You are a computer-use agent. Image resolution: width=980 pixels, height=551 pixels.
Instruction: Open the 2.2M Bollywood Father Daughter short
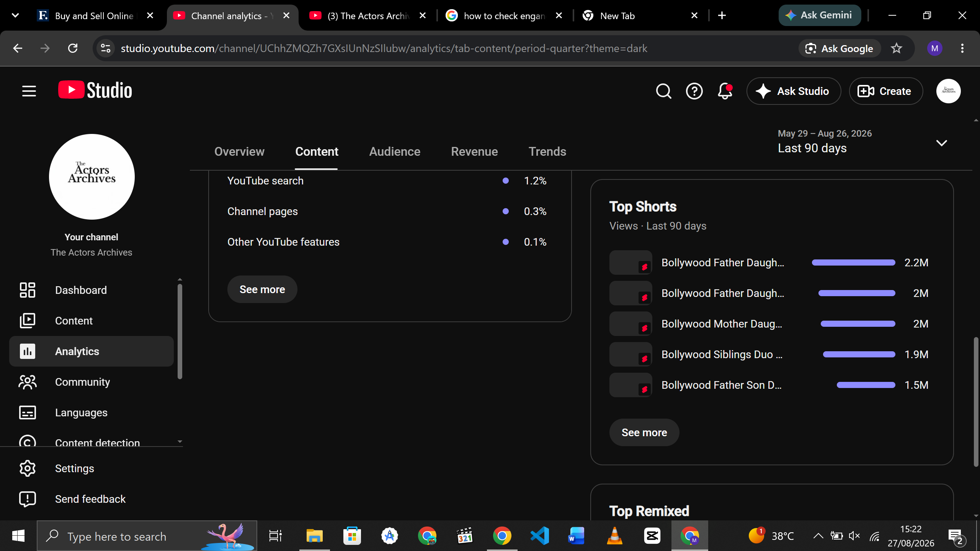pyautogui.click(x=769, y=262)
